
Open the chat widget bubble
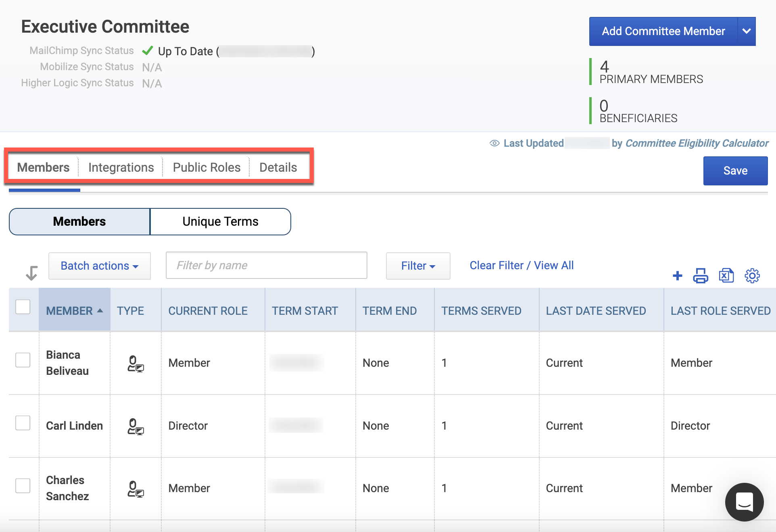click(744, 502)
